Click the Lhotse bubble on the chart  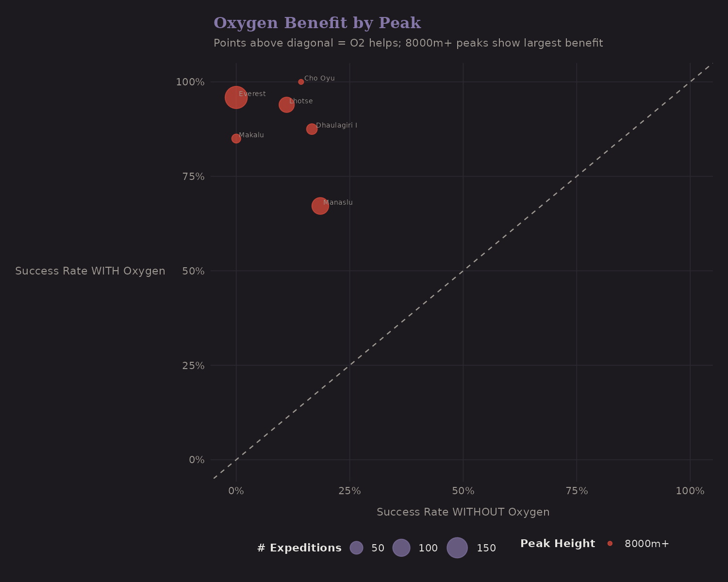286,104
